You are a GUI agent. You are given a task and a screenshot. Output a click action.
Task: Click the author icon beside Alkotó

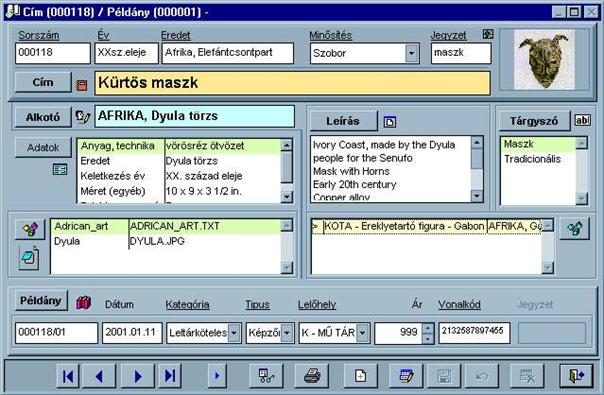82,116
